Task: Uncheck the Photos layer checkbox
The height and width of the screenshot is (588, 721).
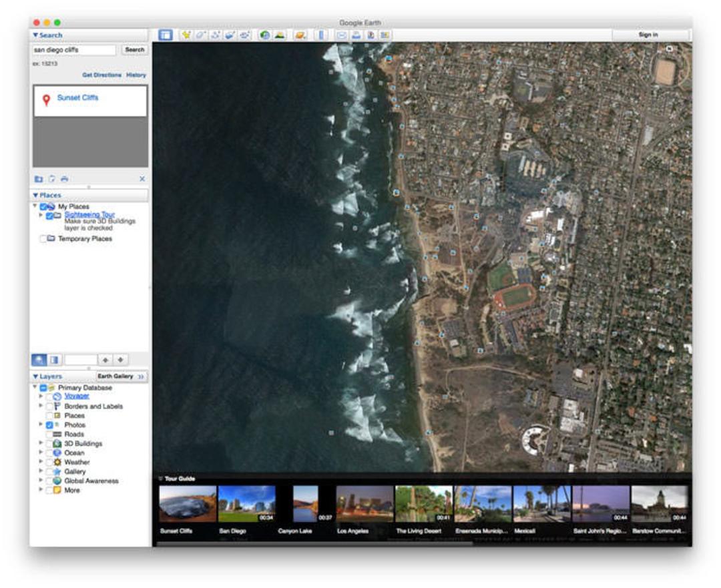Action: 49,424
